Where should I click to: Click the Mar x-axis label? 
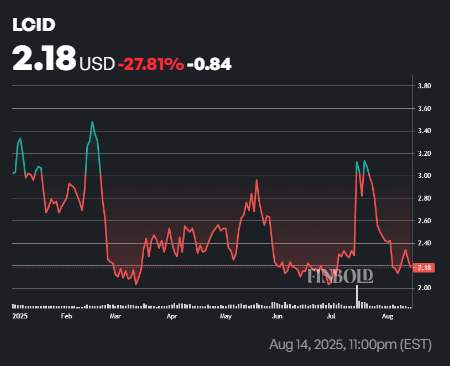pos(115,316)
